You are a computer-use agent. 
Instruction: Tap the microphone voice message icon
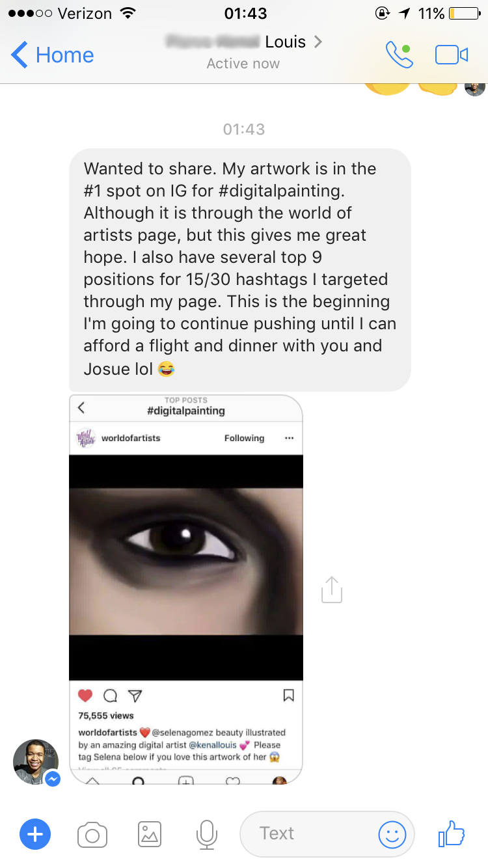coord(207,834)
